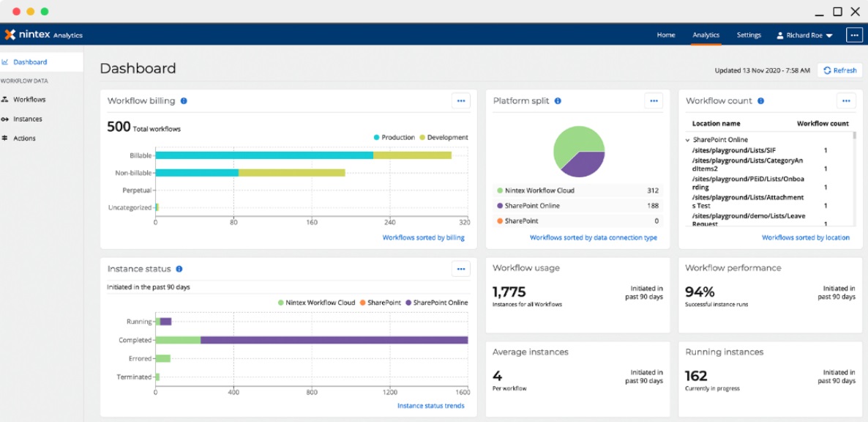868x422 pixels.
Task: Click the info icon beside Instance status
Action: click(x=179, y=269)
